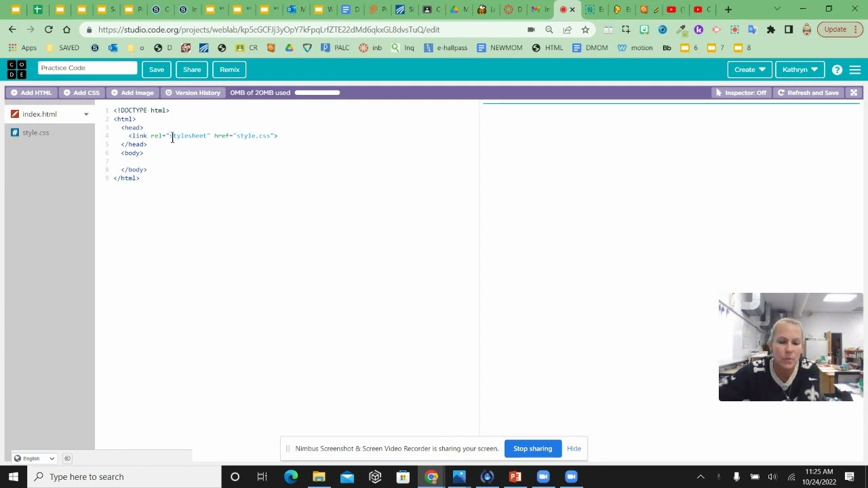
Task: Open the English language dropdown
Action: point(35,459)
